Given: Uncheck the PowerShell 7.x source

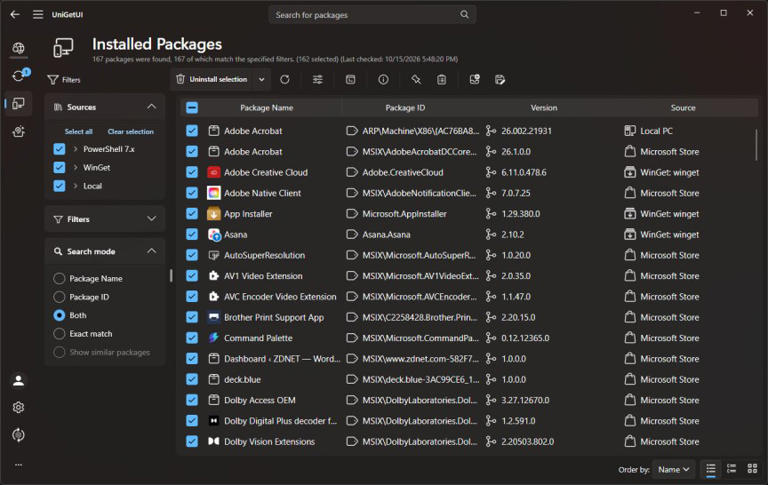Looking at the screenshot, I should click(59, 149).
